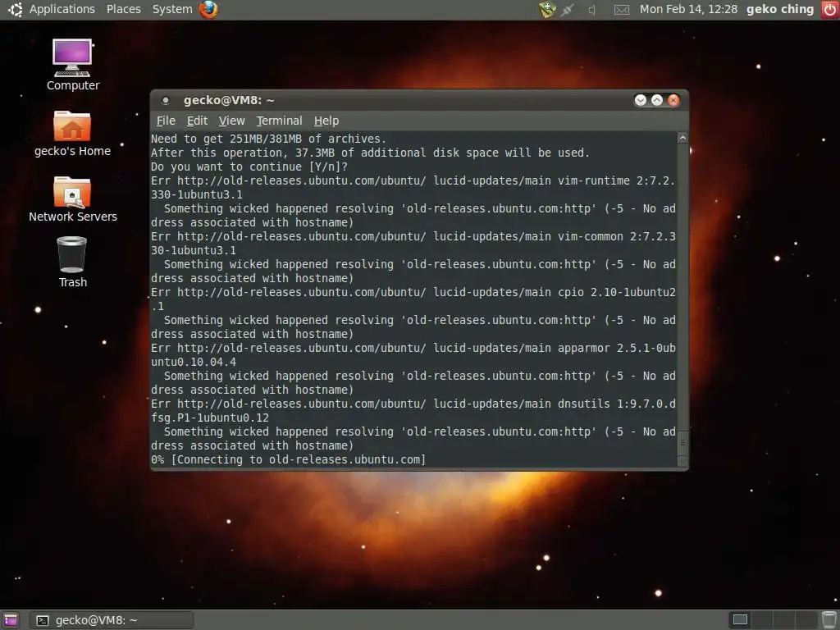
Task: Open the terminal File menu
Action: pyautogui.click(x=166, y=121)
